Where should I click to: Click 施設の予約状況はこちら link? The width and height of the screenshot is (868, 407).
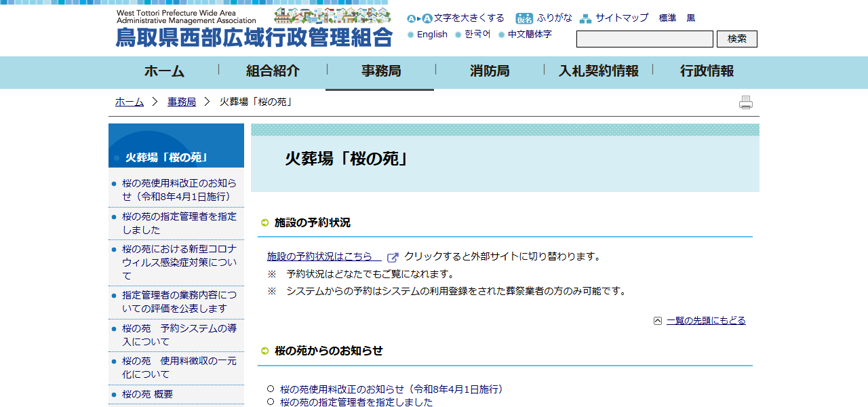[324, 256]
